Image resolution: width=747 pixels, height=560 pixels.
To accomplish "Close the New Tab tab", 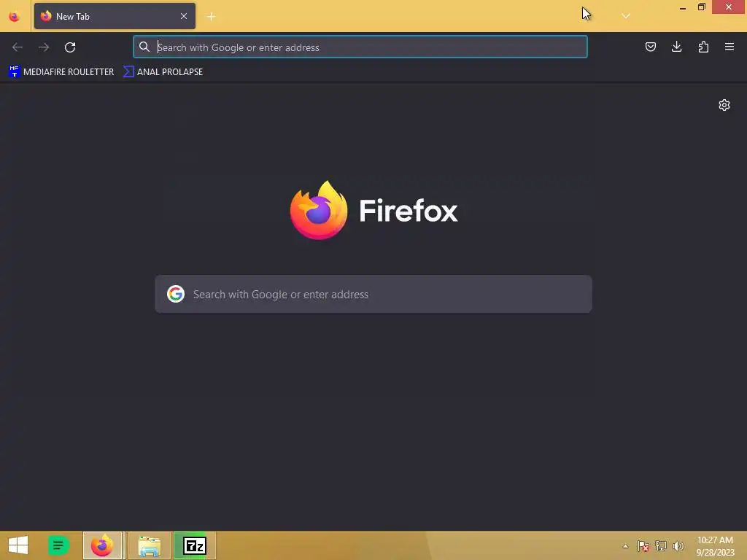I will [184, 16].
